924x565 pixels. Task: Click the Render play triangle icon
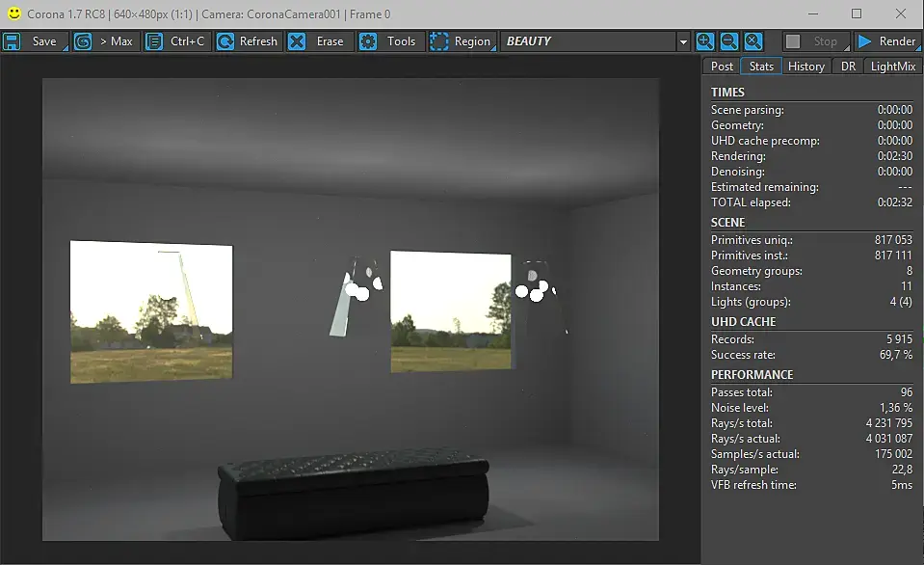coord(864,41)
